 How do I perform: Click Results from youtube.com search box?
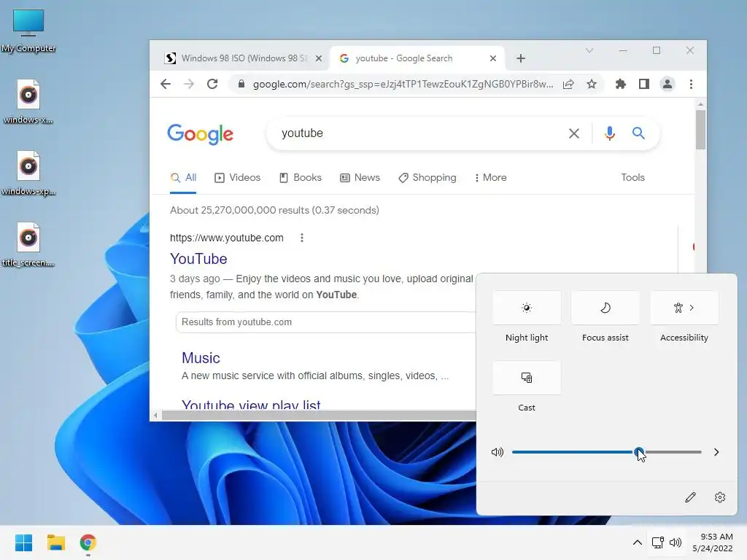point(326,322)
